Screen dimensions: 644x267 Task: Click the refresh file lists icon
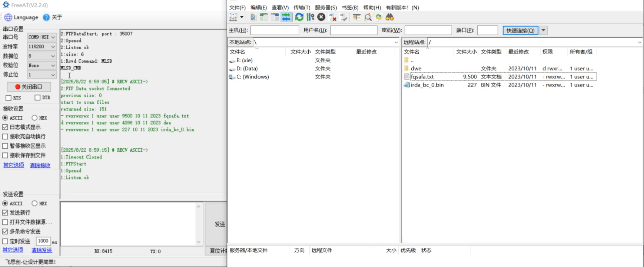299,17
